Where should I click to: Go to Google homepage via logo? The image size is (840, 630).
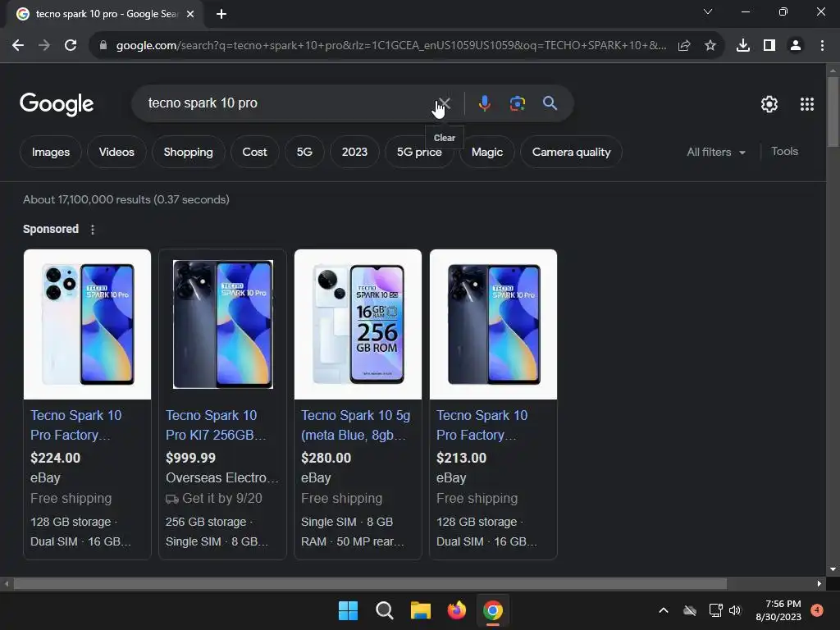point(57,104)
